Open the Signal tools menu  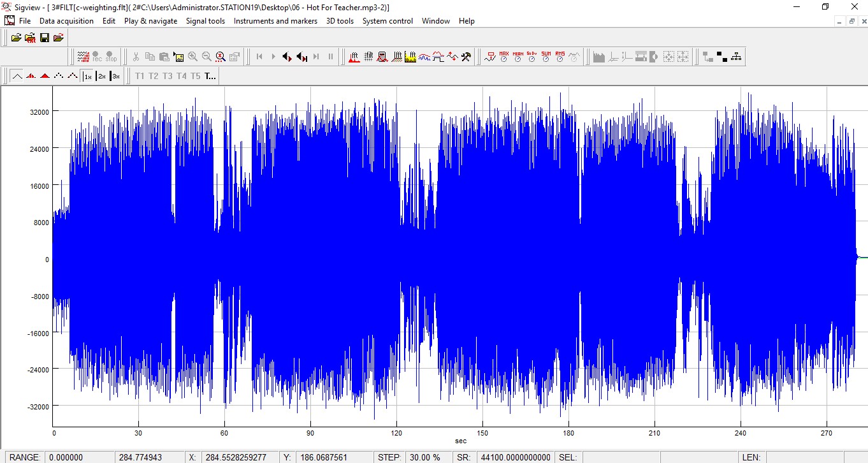[x=205, y=21]
